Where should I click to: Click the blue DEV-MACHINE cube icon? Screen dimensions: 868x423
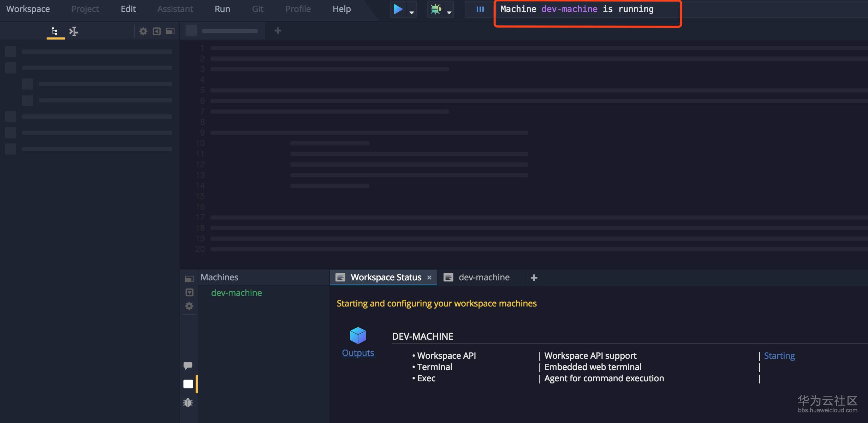tap(358, 335)
